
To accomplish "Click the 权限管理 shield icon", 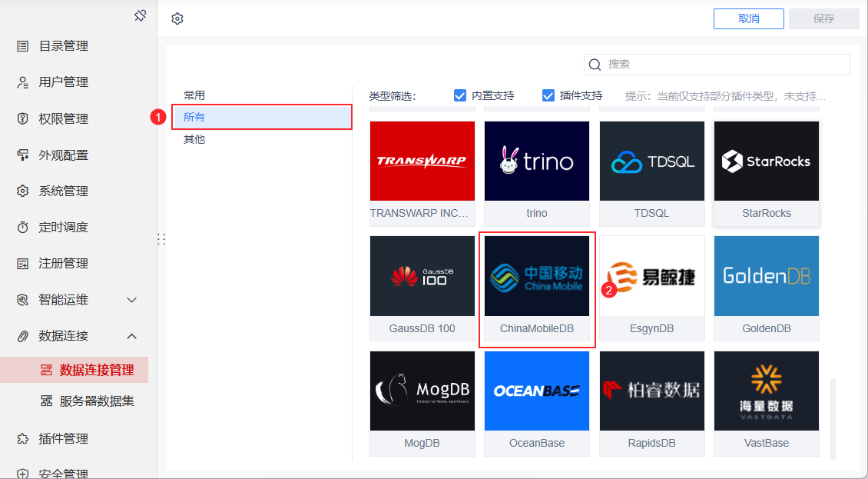I will pos(23,118).
